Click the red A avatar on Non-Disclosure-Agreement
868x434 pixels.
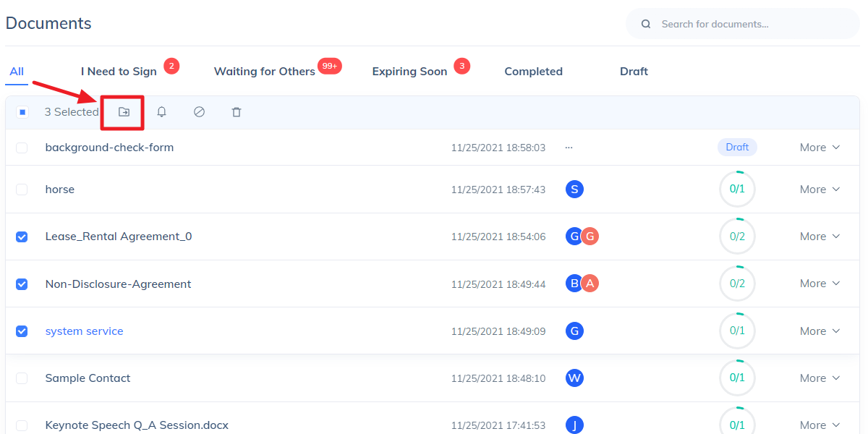pyautogui.click(x=590, y=284)
